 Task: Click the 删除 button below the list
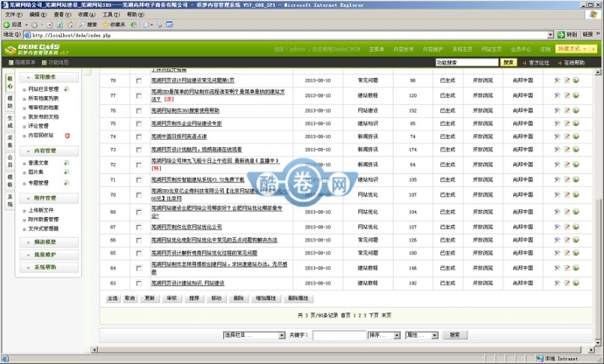tap(238, 298)
